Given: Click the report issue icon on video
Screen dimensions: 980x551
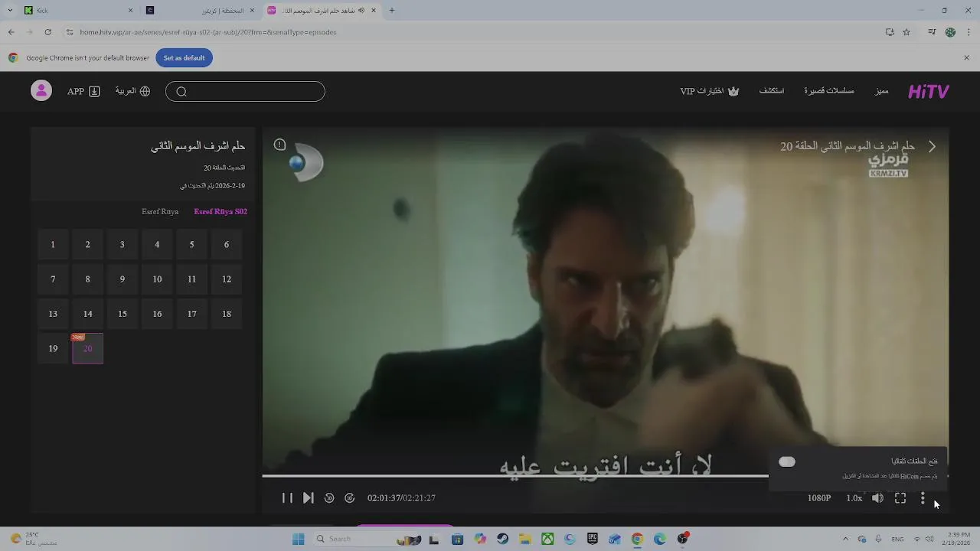Looking at the screenshot, I should click(x=280, y=145).
